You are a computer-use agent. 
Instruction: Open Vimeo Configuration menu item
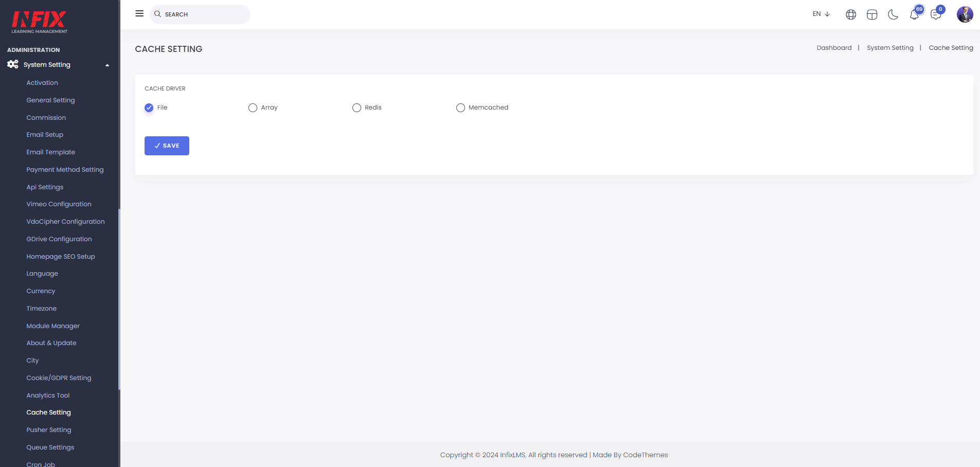pyautogui.click(x=59, y=204)
